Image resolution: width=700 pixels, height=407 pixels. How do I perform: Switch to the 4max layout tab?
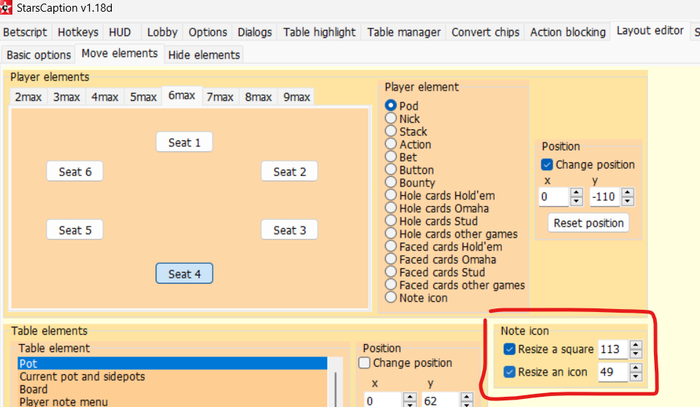click(x=104, y=97)
